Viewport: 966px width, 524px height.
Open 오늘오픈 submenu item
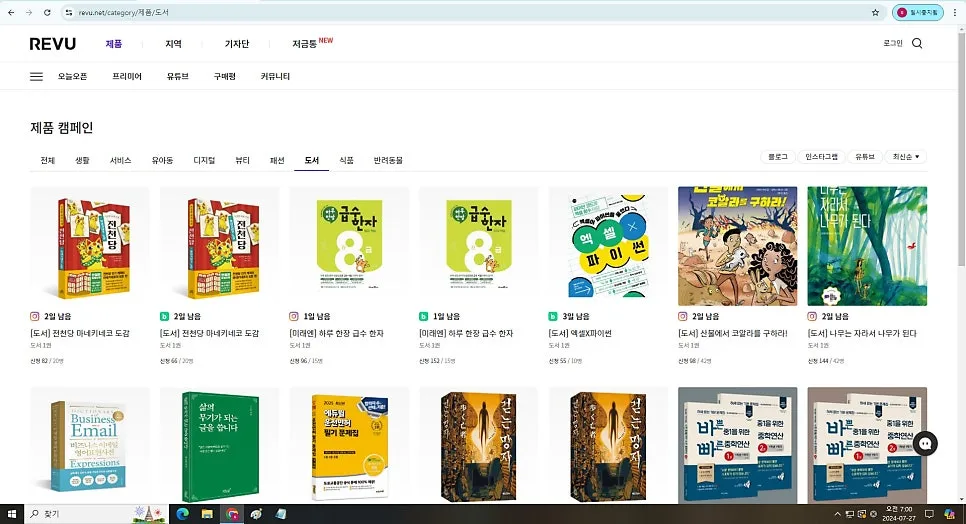72,76
